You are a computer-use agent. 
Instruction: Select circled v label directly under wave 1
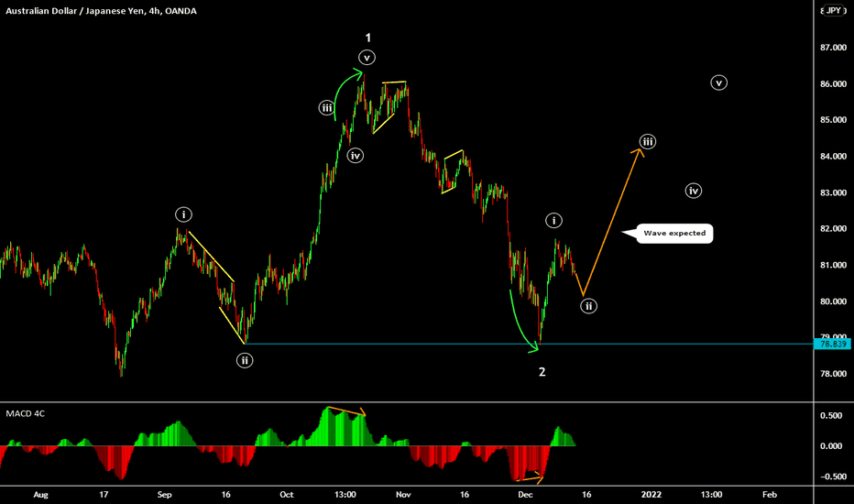tap(367, 57)
